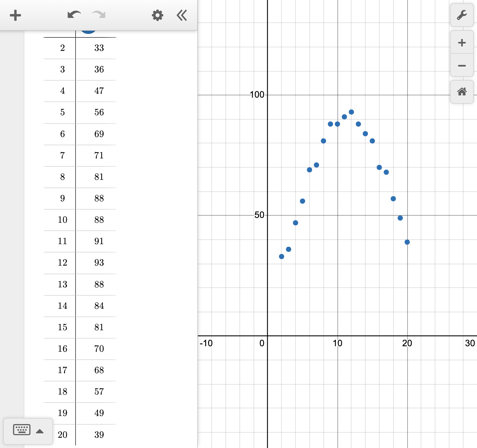Open the add expression plus menu
The width and height of the screenshot is (477, 448).
(x=15, y=15)
